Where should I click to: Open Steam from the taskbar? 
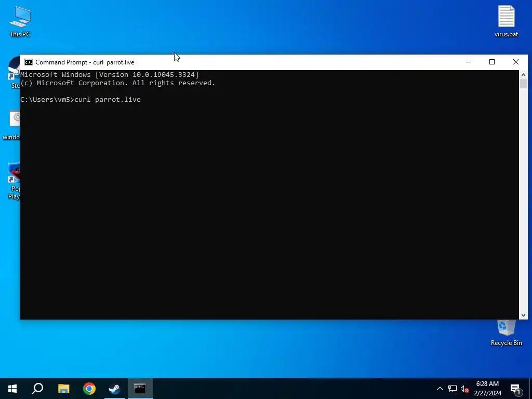pyautogui.click(x=115, y=389)
